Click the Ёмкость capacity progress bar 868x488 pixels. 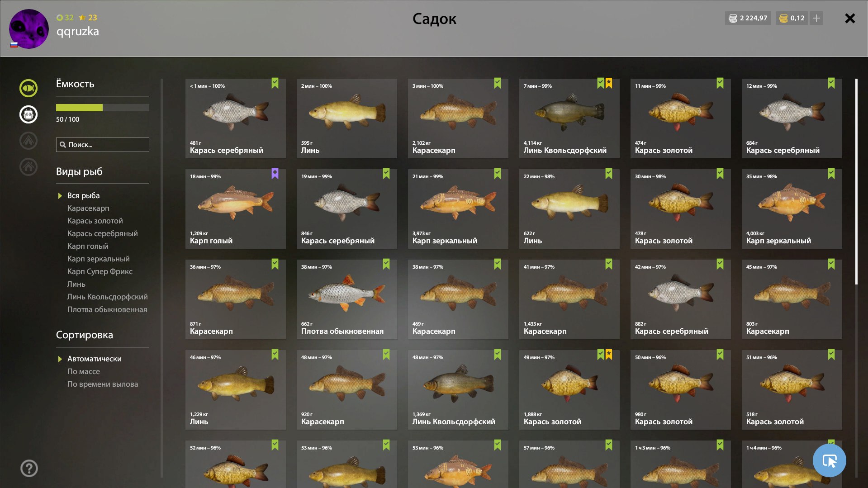(x=103, y=108)
